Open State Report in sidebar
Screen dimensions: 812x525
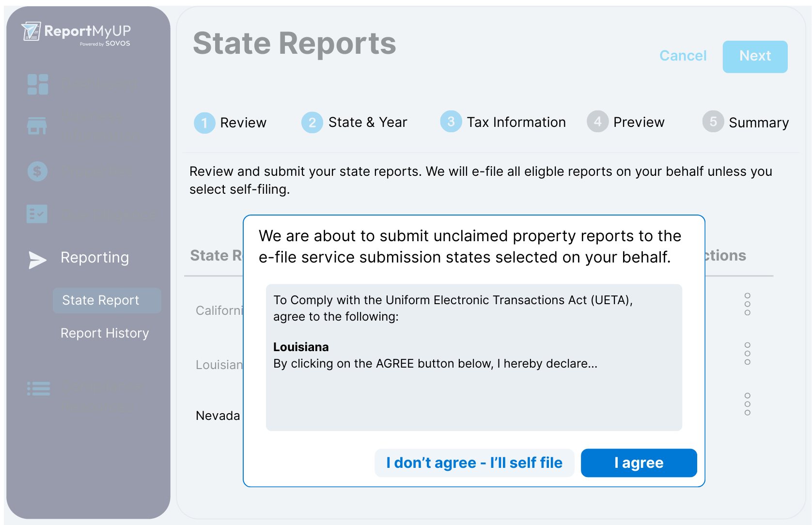point(101,300)
